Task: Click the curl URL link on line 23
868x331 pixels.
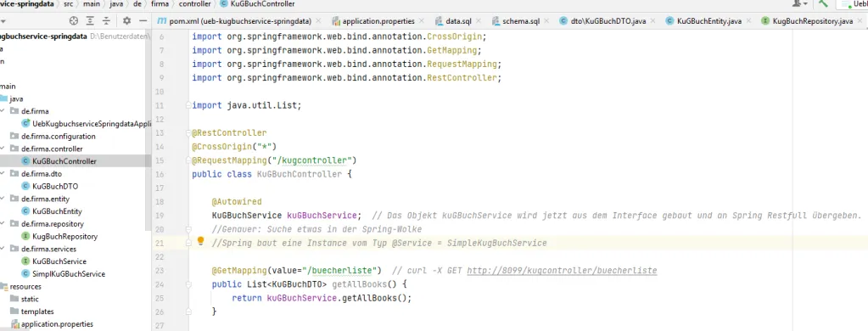Action: [562, 271]
